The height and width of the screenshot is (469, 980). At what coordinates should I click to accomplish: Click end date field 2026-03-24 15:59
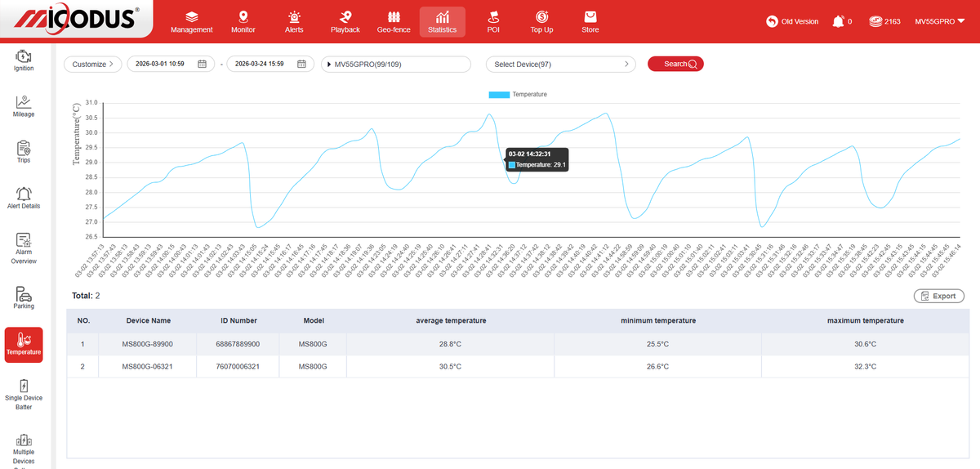coord(269,64)
